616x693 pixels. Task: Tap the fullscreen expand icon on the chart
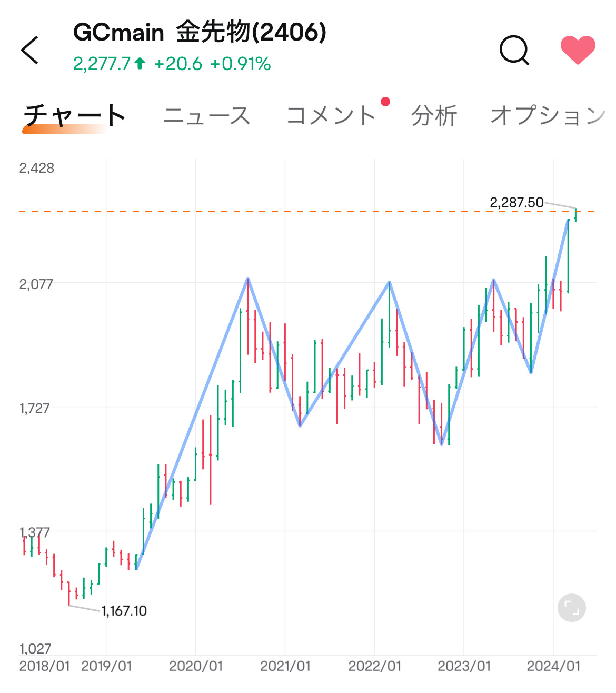click(571, 607)
